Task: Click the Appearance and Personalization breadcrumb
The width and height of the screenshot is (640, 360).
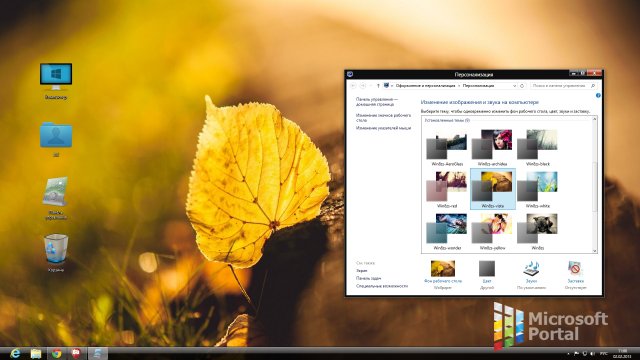Action: click(x=425, y=86)
